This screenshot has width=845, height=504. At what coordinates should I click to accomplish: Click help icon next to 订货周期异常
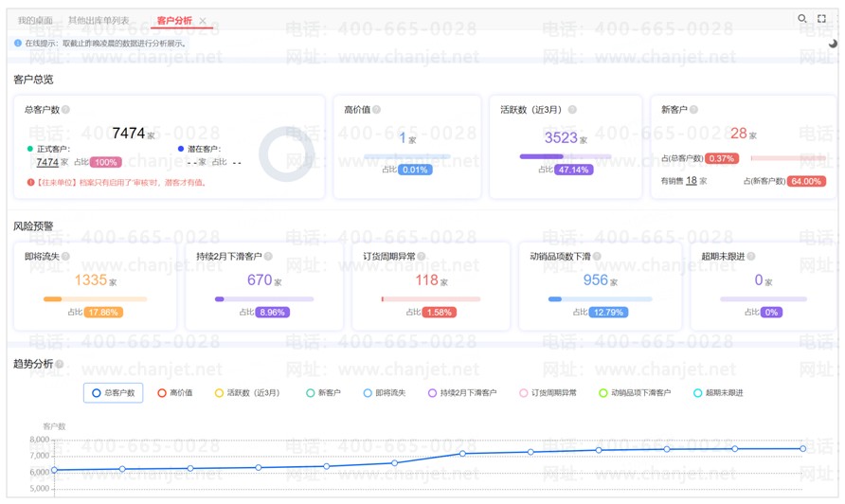(421, 256)
